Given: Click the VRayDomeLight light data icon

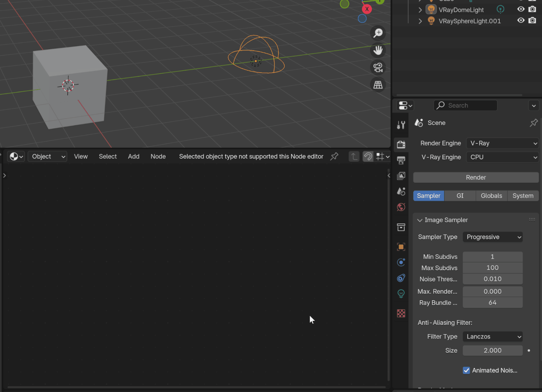Looking at the screenshot, I should pyautogui.click(x=500, y=9).
